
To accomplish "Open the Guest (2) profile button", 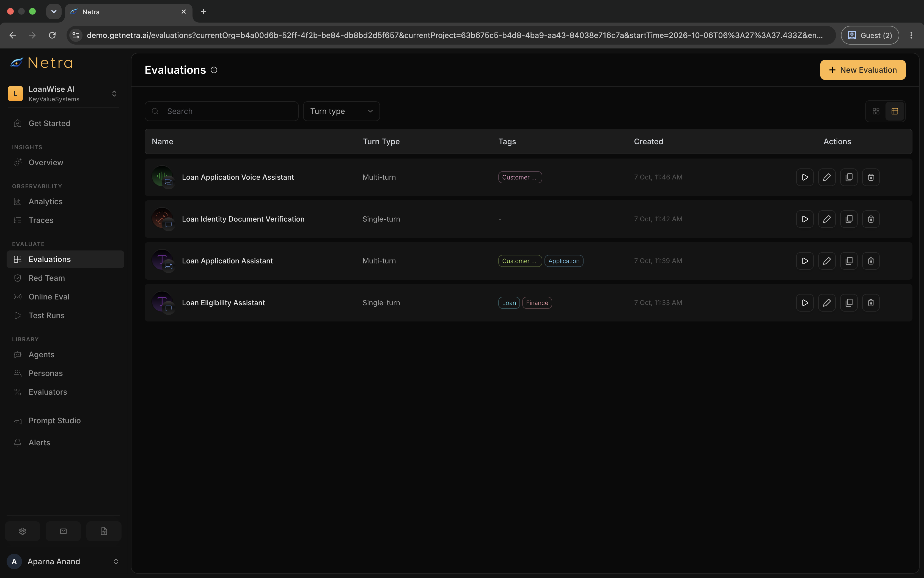I will click(870, 35).
